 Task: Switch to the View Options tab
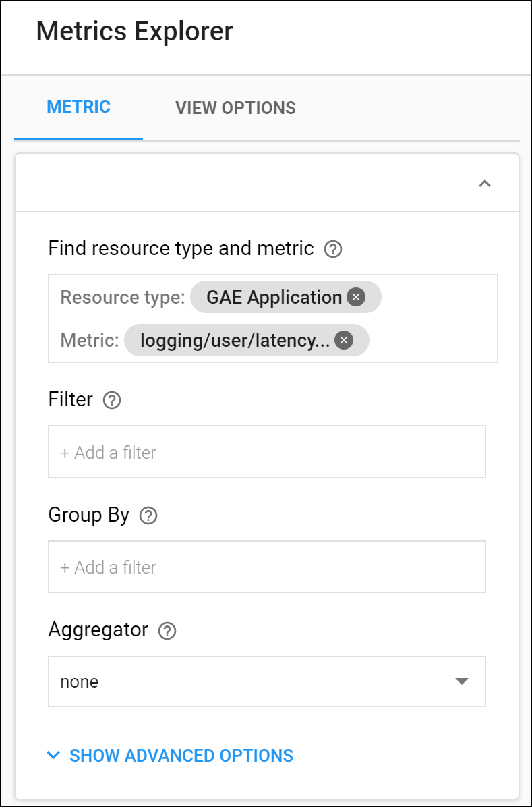pos(235,108)
